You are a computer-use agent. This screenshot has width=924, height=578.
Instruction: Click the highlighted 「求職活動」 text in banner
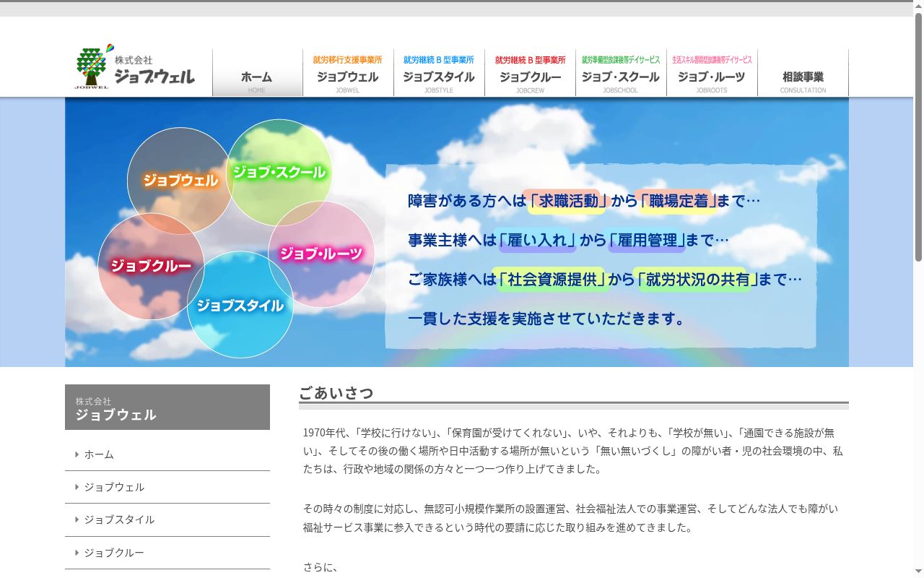coord(567,201)
